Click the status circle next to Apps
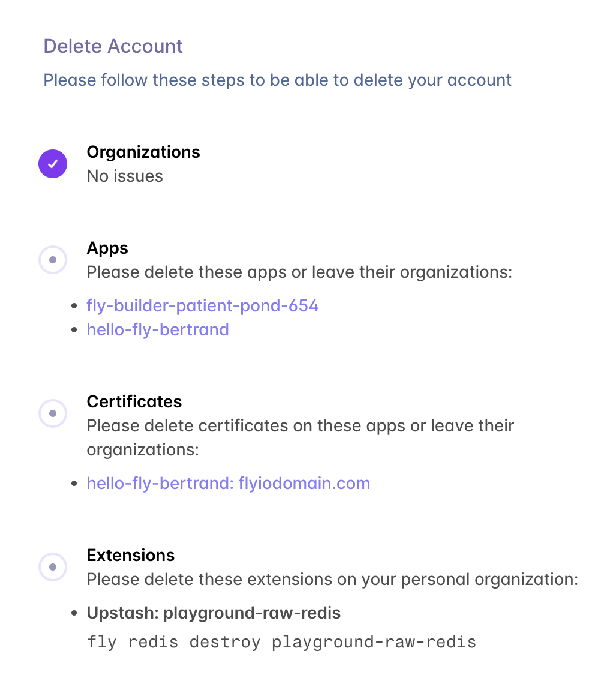Screen dimensions: 616x690 click(x=53, y=259)
